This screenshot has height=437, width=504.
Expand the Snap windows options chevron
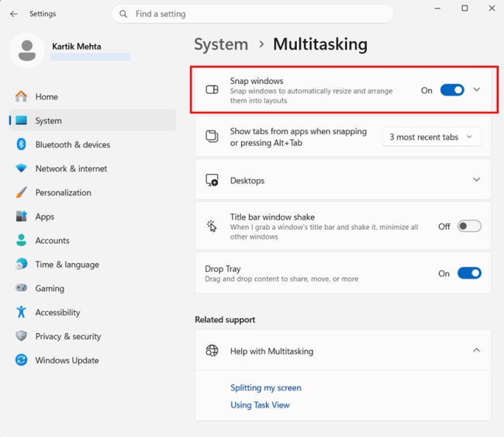477,90
